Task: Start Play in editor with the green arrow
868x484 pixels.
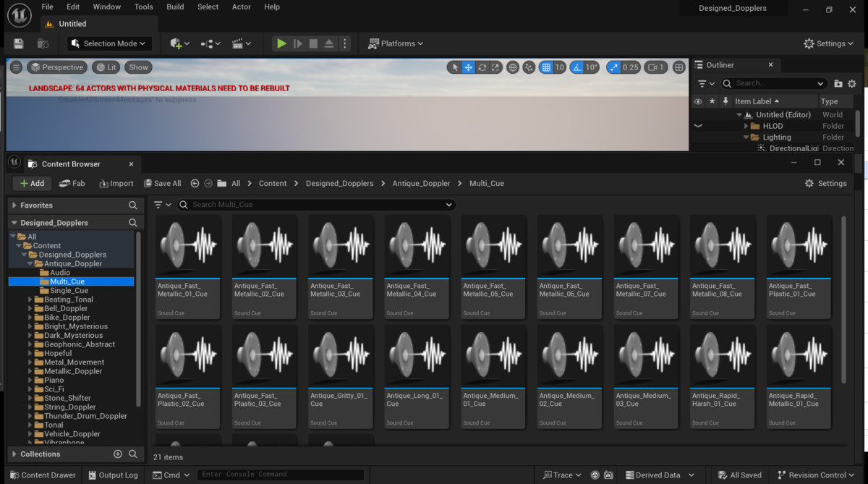Action: pos(281,43)
